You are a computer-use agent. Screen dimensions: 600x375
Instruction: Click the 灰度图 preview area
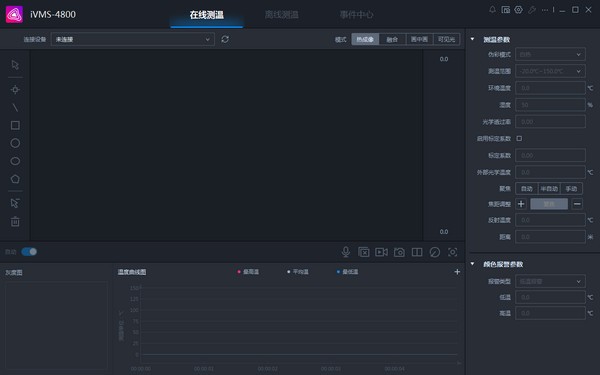click(x=56, y=325)
